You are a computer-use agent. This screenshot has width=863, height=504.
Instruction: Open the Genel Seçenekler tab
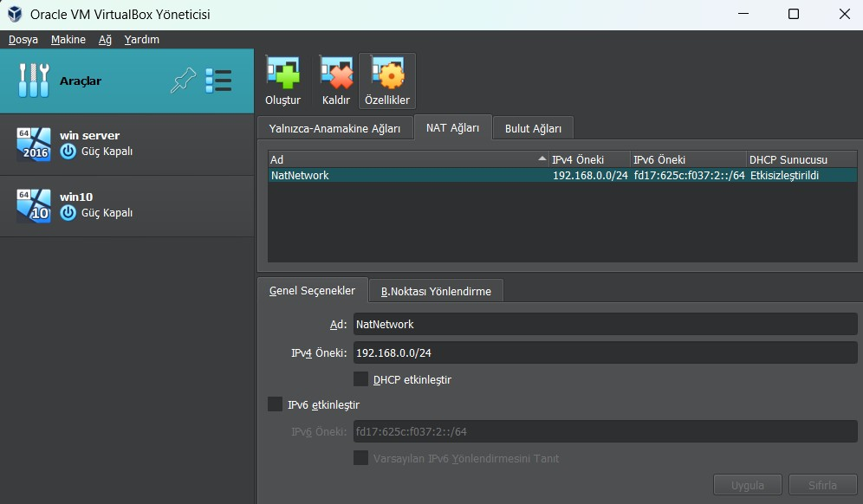(x=312, y=290)
